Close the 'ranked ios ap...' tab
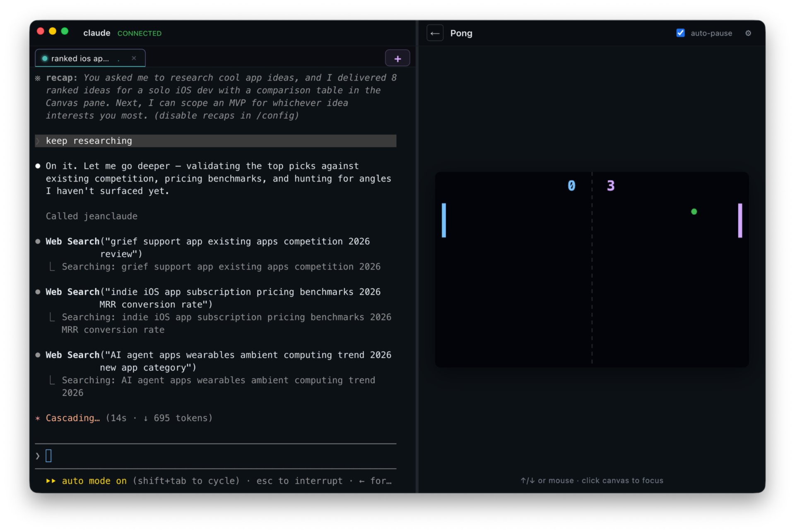The height and width of the screenshot is (532, 795). [134, 58]
